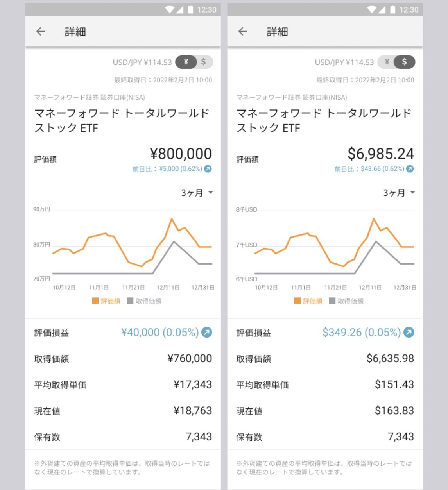Switch the left screen currency to dollars

point(203,62)
